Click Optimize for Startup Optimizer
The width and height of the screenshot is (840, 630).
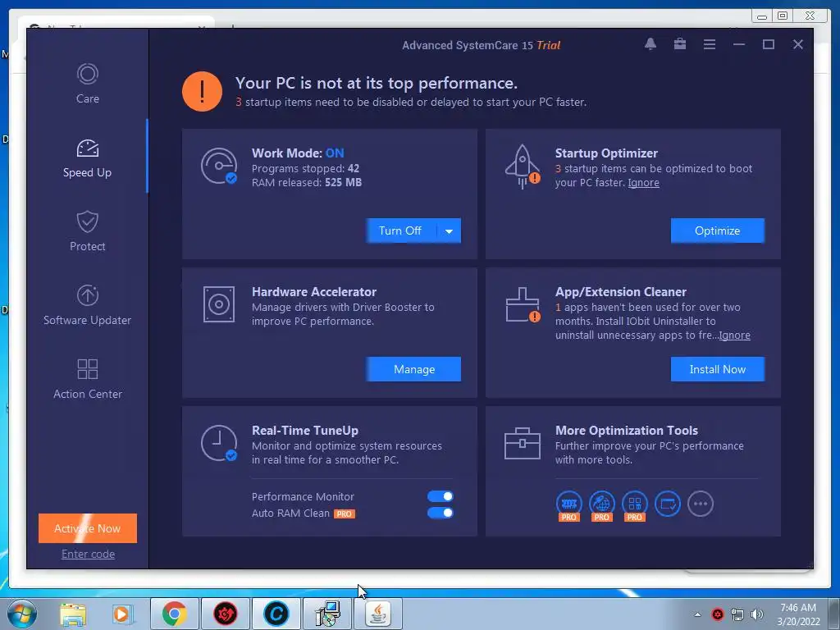pos(717,231)
